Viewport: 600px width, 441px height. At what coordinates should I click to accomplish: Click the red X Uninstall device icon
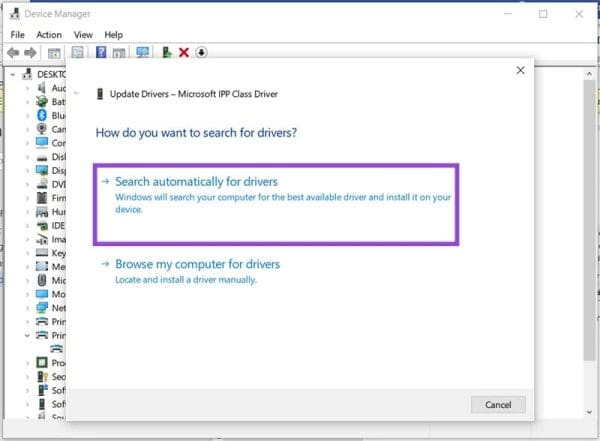183,52
